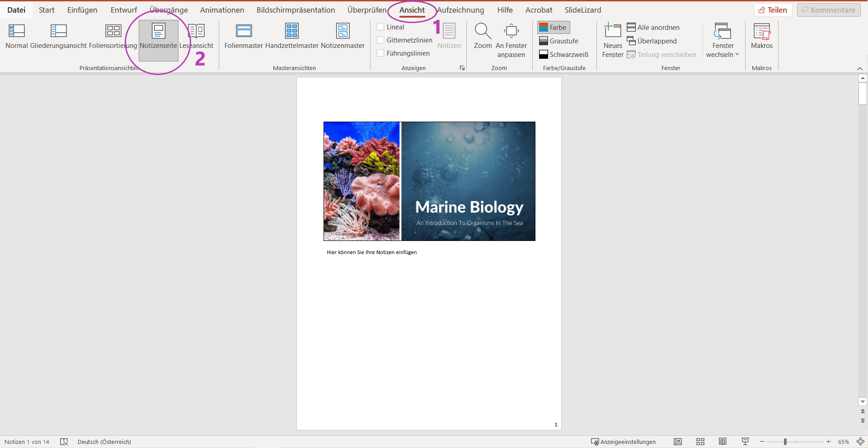
Task: Fit slide with An Fenster anpassen
Action: [x=511, y=41]
